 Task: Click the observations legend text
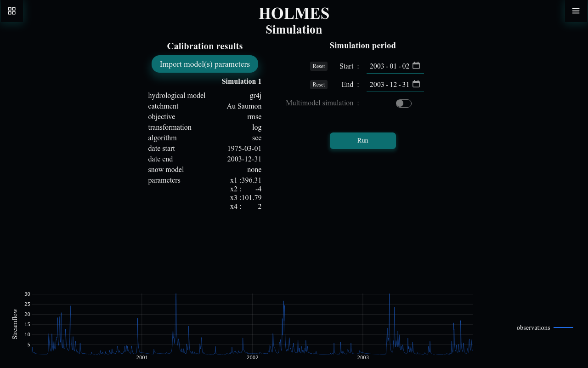click(533, 328)
